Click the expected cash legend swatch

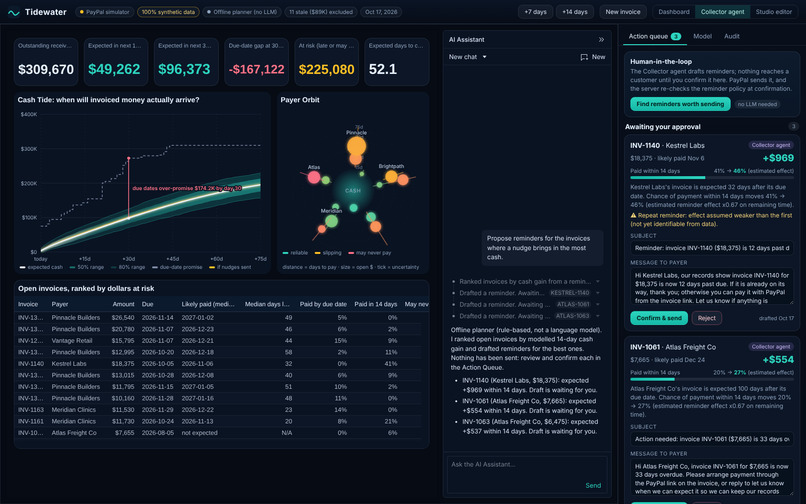pyautogui.click(x=23, y=267)
